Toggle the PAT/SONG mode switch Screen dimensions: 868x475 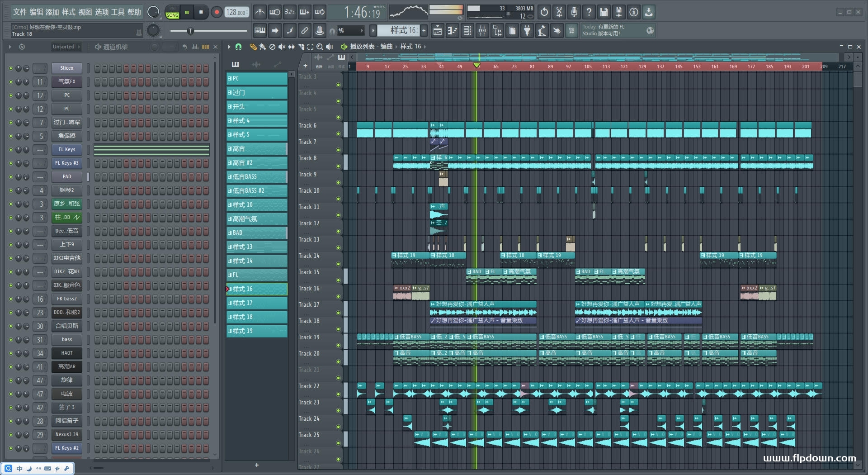pyautogui.click(x=172, y=12)
